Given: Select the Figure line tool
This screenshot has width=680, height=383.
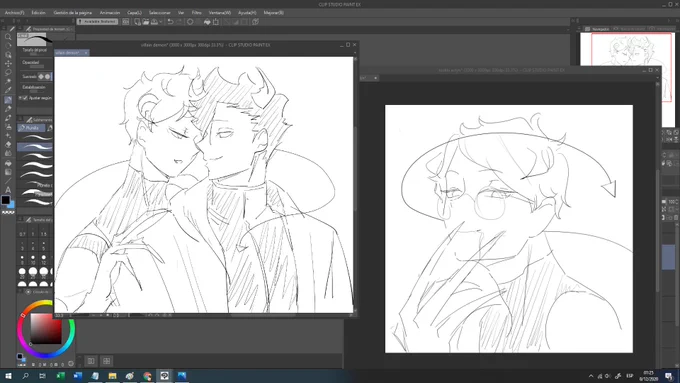Looking at the screenshot, I should 8,181.
